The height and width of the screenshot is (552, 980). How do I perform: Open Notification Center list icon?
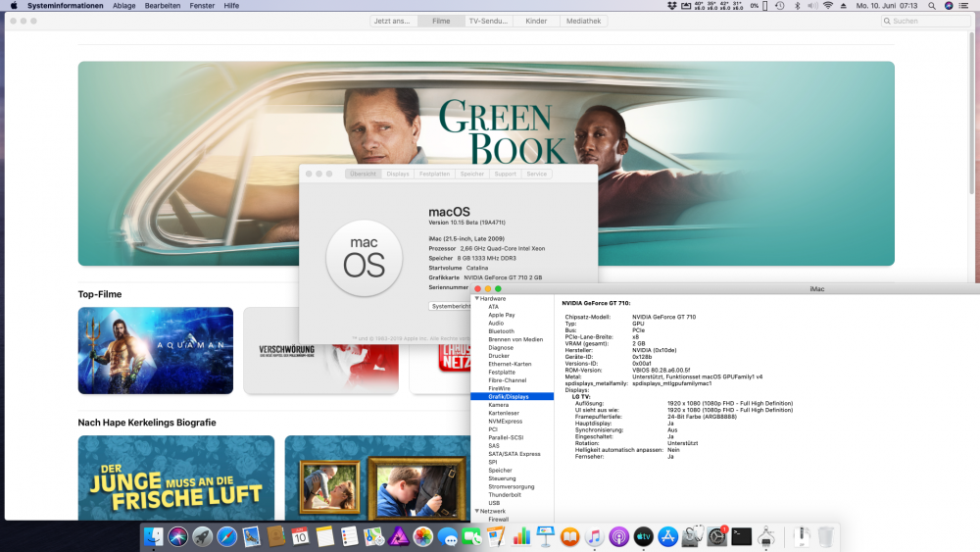click(x=964, y=6)
